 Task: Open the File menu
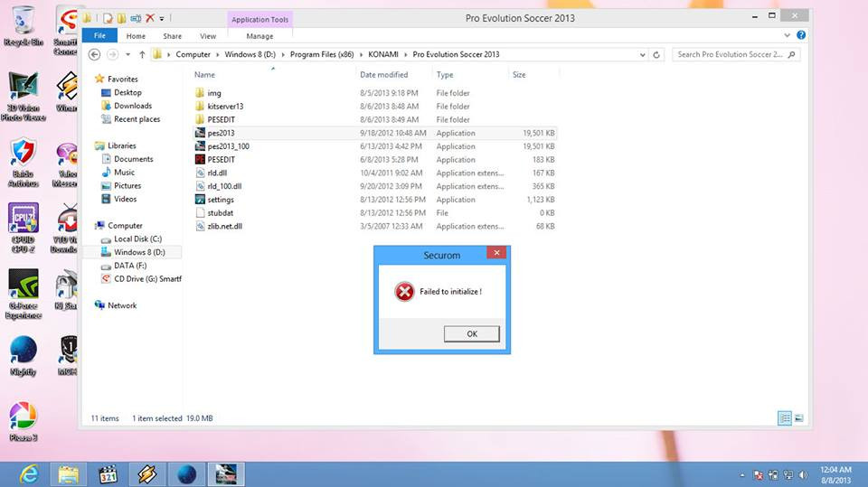[x=99, y=35]
